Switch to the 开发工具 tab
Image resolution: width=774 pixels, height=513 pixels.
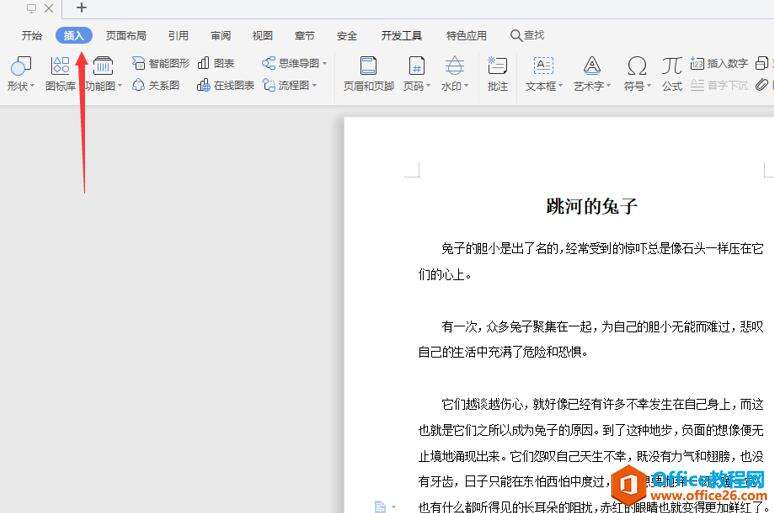(401, 36)
